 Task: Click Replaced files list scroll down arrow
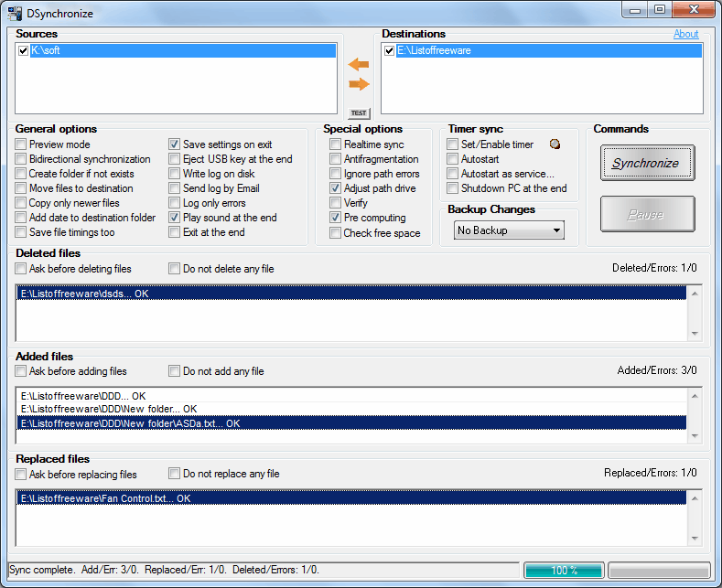[695, 539]
